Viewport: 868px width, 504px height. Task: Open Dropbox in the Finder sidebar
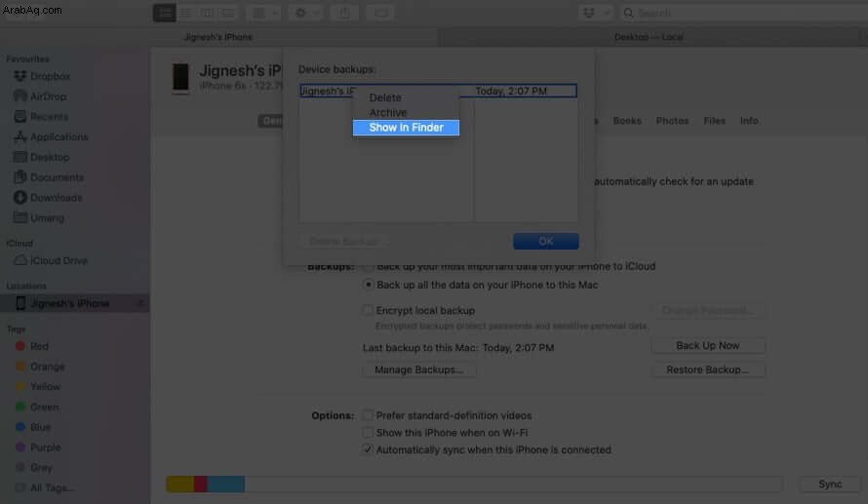click(50, 76)
